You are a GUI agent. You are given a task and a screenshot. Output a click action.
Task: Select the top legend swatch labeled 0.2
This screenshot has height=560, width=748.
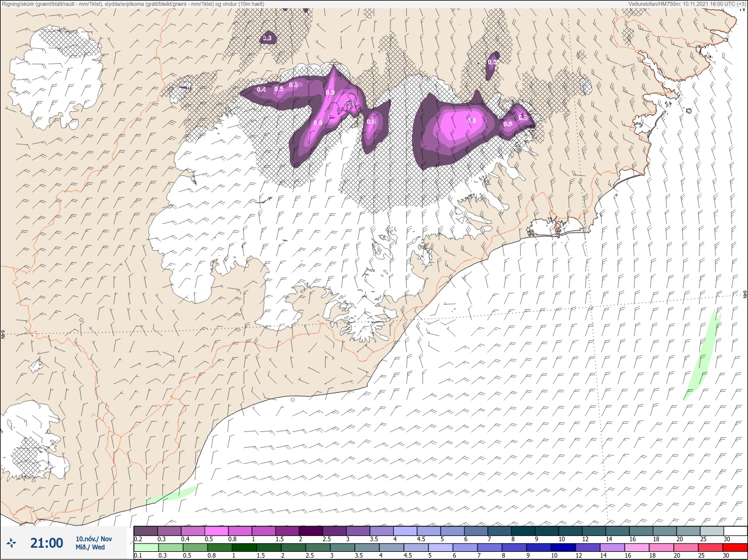point(146,531)
